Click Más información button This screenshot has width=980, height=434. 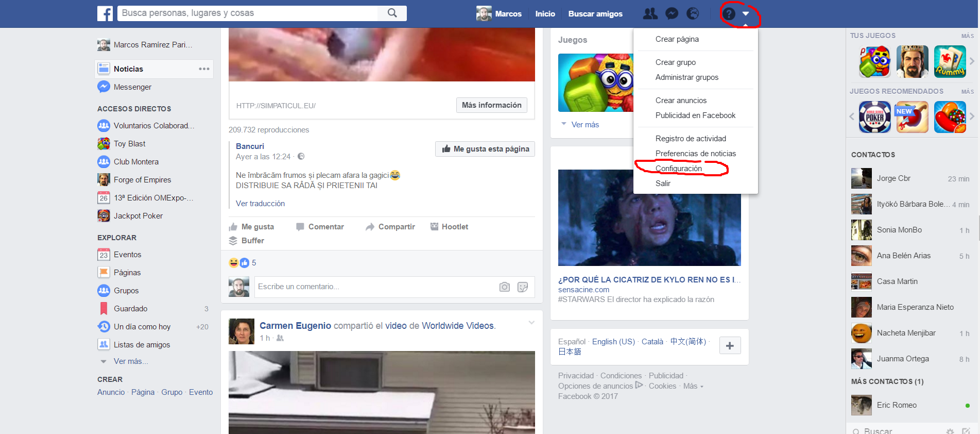tap(491, 105)
